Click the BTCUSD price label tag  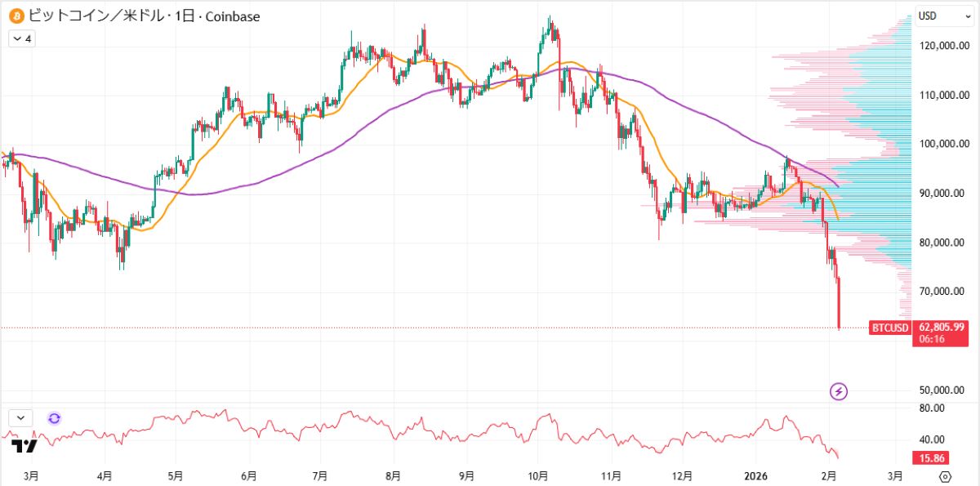889,328
